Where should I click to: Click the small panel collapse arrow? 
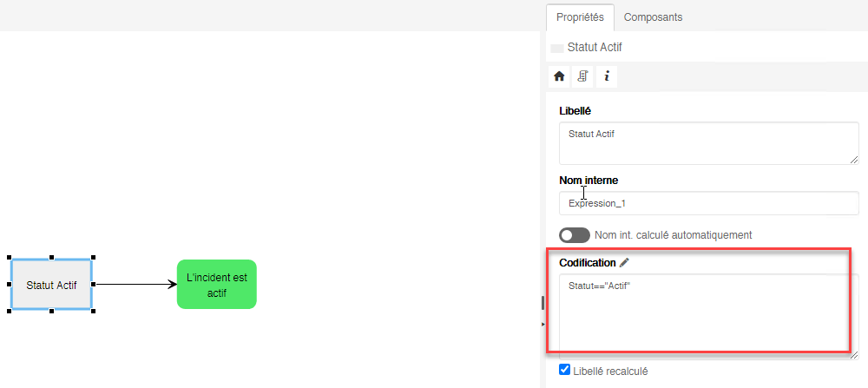[x=543, y=324]
